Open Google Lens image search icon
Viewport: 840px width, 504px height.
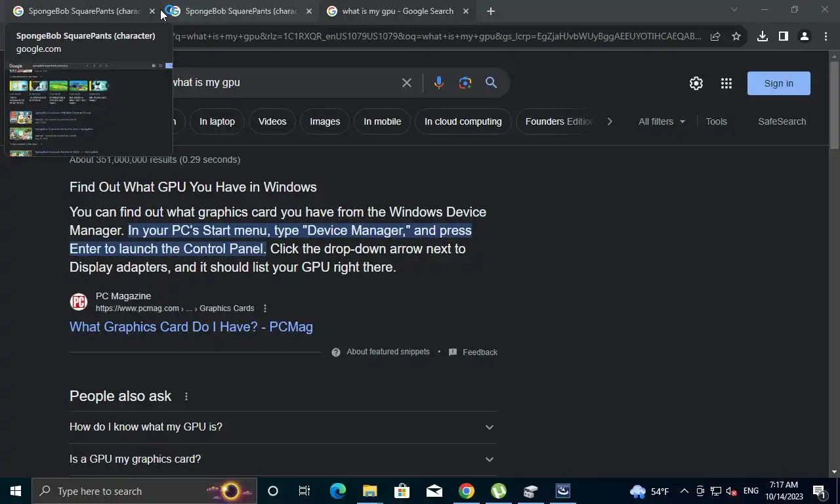click(465, 83)
